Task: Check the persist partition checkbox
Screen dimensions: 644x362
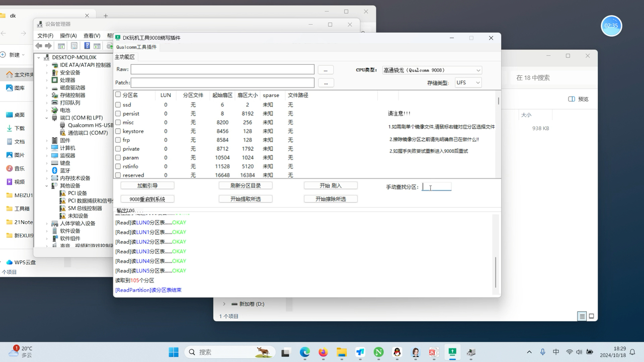Action: [x=118, y=114]
